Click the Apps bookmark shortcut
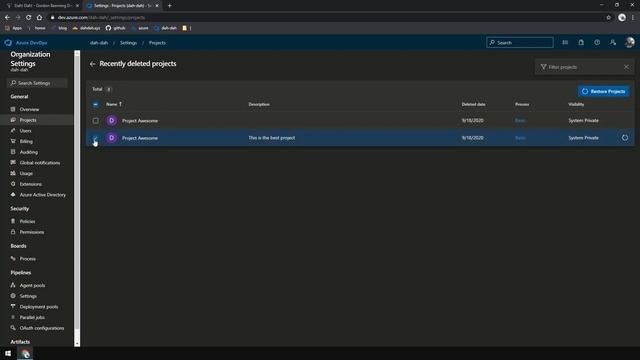This screenshot has width=640, height=360. click(13, 28)
